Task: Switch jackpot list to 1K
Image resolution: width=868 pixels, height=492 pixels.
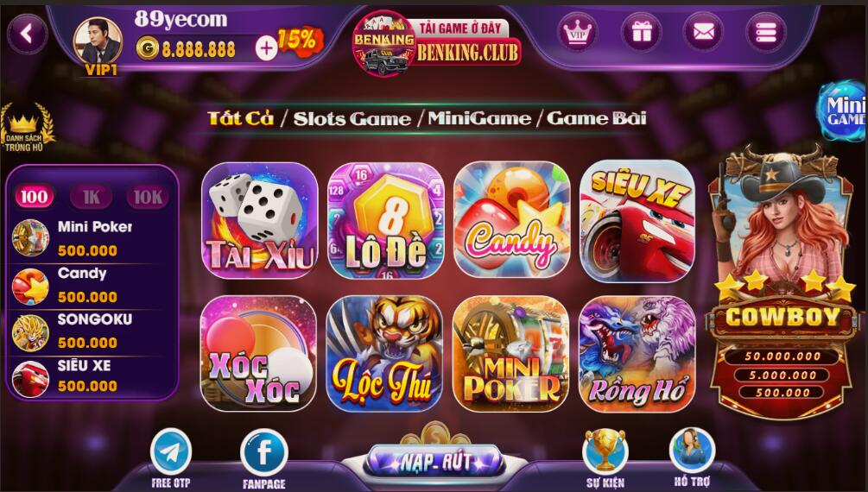Action: 92,197
